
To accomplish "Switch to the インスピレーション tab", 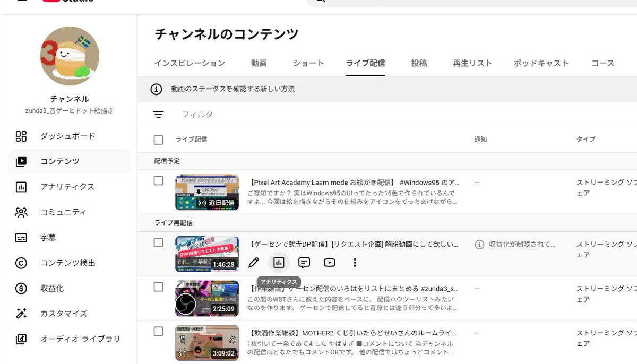I will click(x=190, y=63).
